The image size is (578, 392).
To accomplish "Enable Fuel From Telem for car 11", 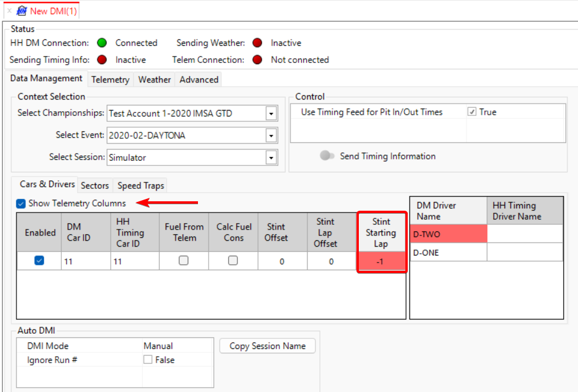I will 184,261.
